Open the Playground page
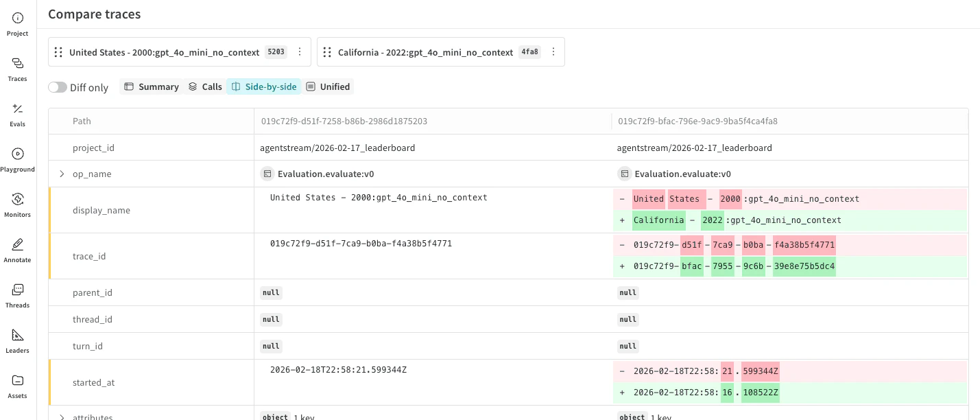The height and width of the screenshot is (420, 980). click(x=18, y=160)
